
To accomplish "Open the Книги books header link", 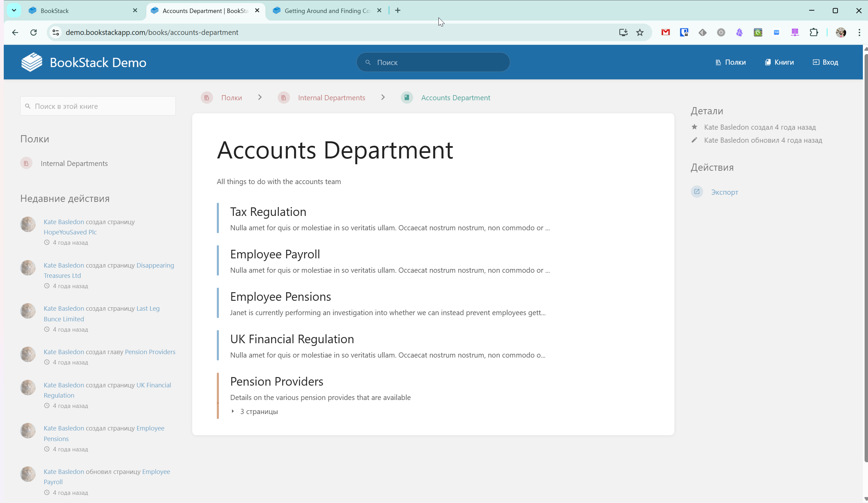I will pos(779,62).
